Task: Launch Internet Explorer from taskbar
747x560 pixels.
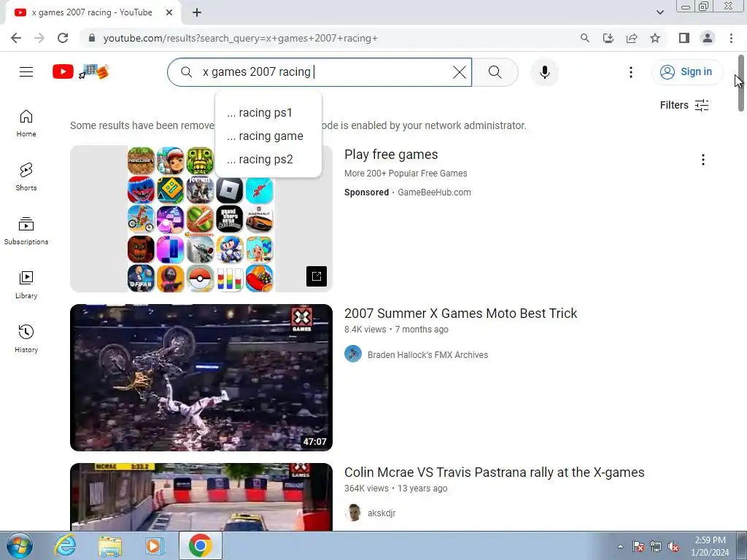Action: pos(65,545)
